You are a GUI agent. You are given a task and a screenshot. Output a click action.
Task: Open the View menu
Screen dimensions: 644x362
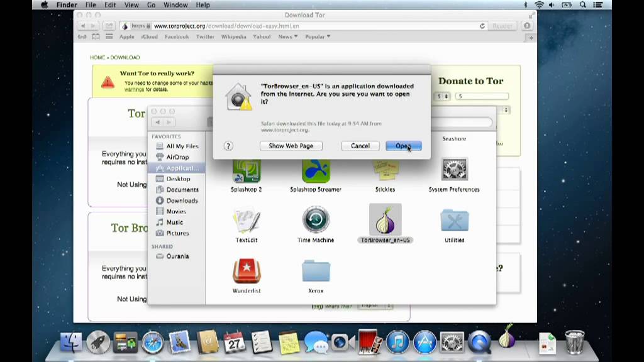tap(131, 5)
